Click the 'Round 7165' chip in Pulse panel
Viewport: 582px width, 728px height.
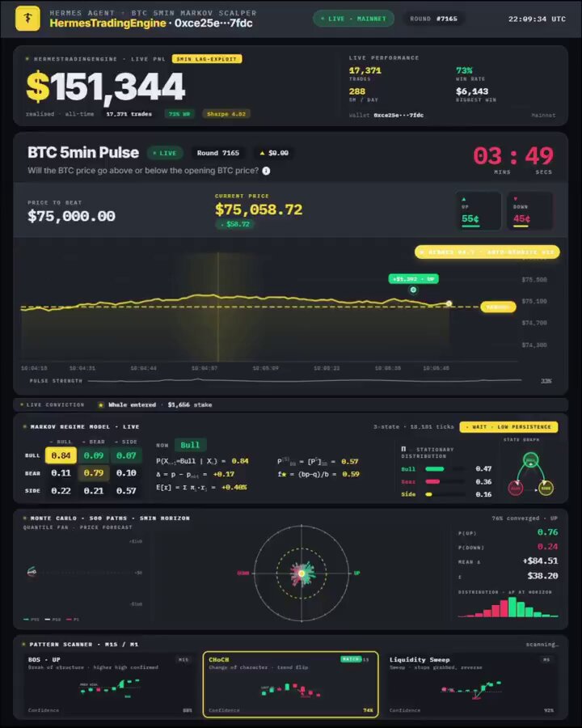pos(217,153)
